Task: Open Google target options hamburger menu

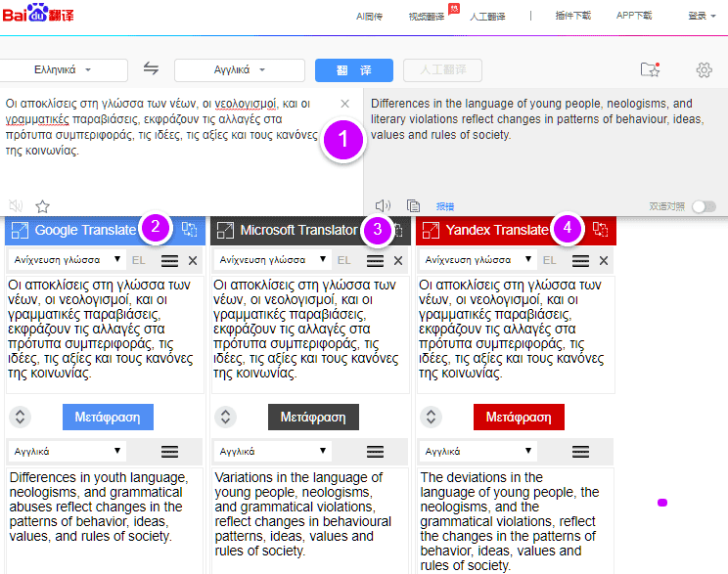Action: pyautogui.click(x=169, y=452)
